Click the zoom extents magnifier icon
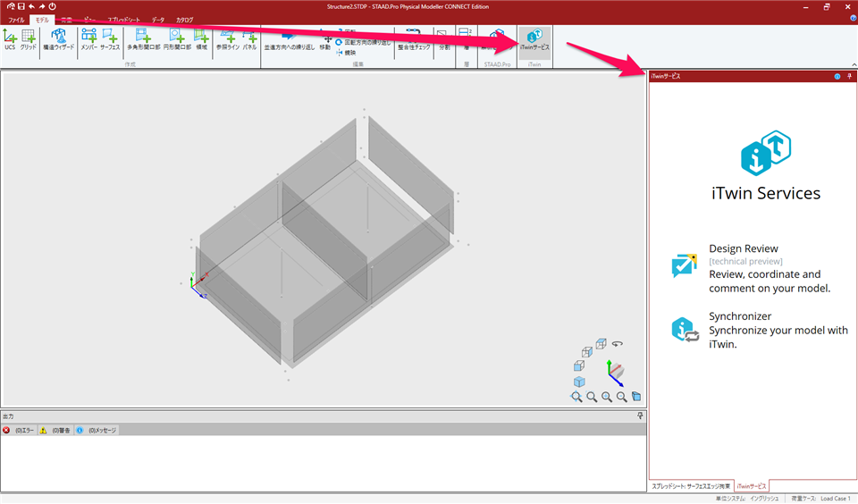858x504 pixels. tap(576, 397)
